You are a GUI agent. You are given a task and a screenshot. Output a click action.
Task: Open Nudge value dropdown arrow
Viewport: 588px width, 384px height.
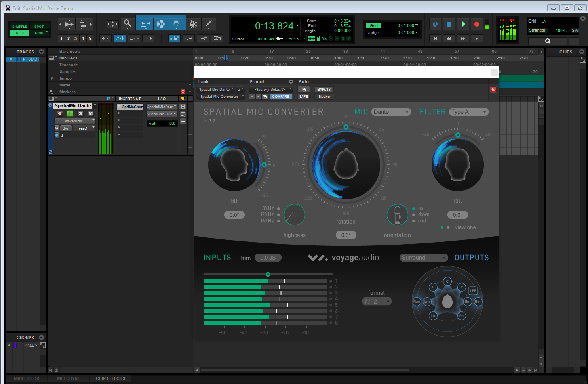(417, 32)
